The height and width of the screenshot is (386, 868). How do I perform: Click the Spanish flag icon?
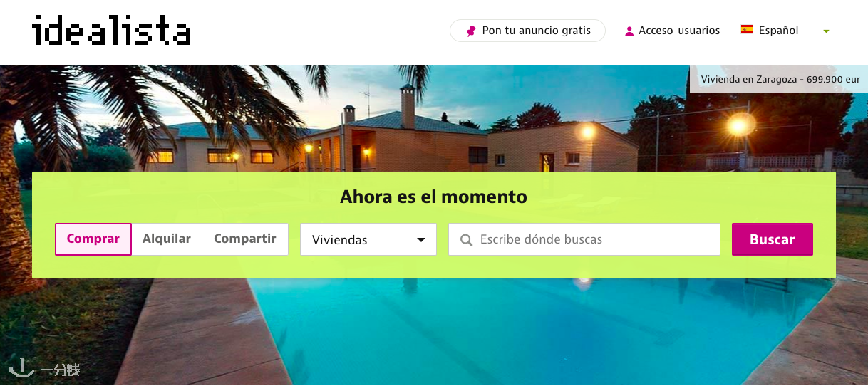pos(747,30)
